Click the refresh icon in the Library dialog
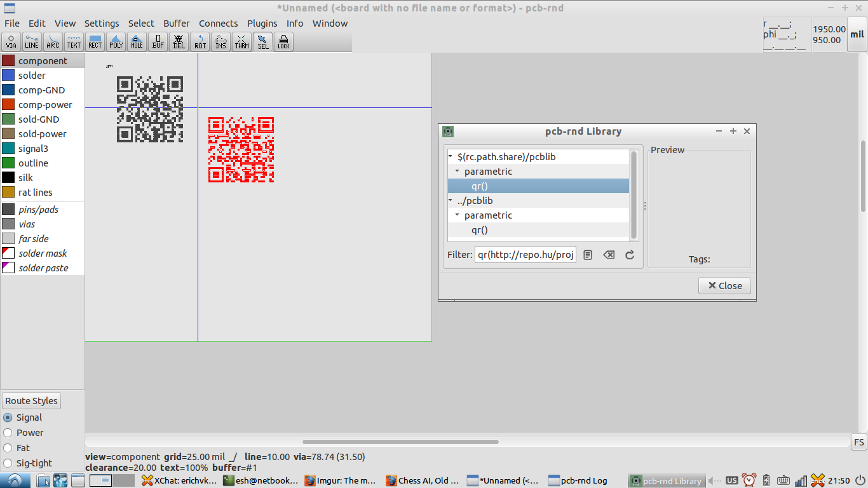 [629, 254]
